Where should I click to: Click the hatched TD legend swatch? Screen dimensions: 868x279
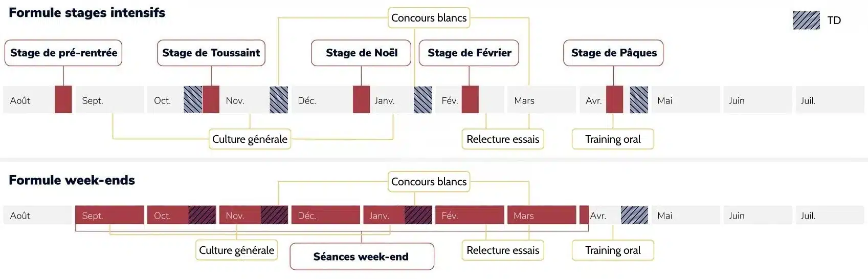click(806, 20)
